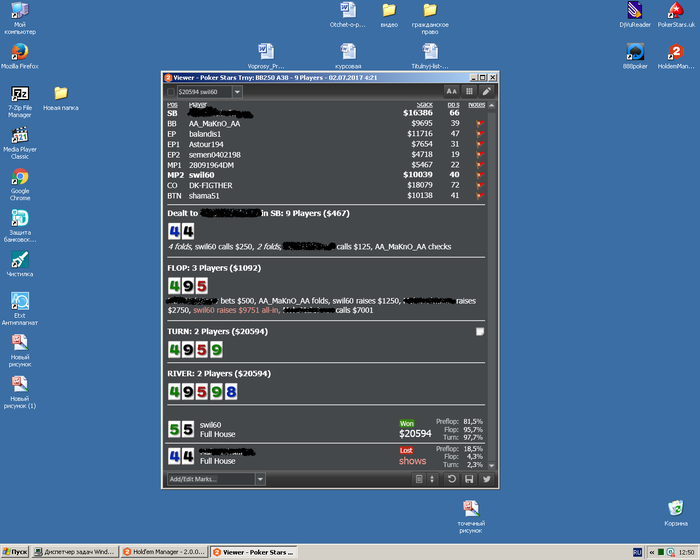Open Google Chrome desktop icon
The width and height of the screenshot is (700, 560).
[20, 184]
